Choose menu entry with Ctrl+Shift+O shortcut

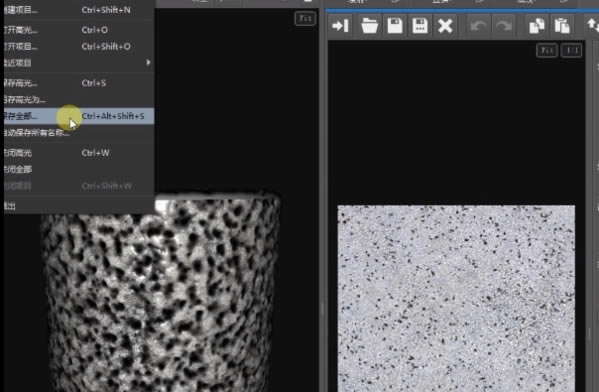coord(79,47)
